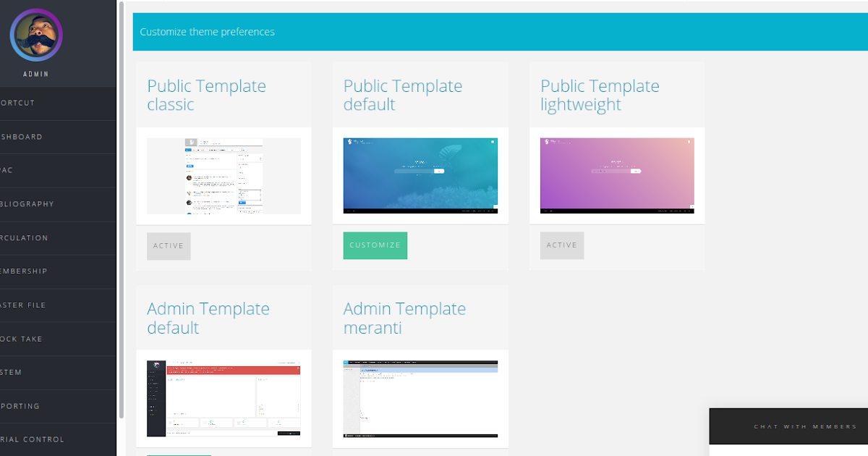Image resolution: width=868 pixels, height=456 pixels.
Task: Click the Admin avatar image
Action: pyautogui.click(x=35, y=34)
